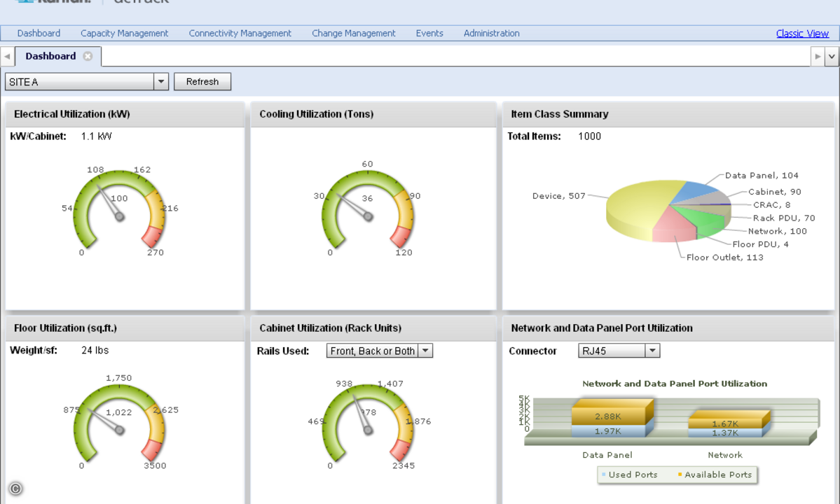This screenshot has height=504, width=840.
Task: Click the Rack PDU, 70 pie label
Action: pyautogui.click(x=784, y=218)
